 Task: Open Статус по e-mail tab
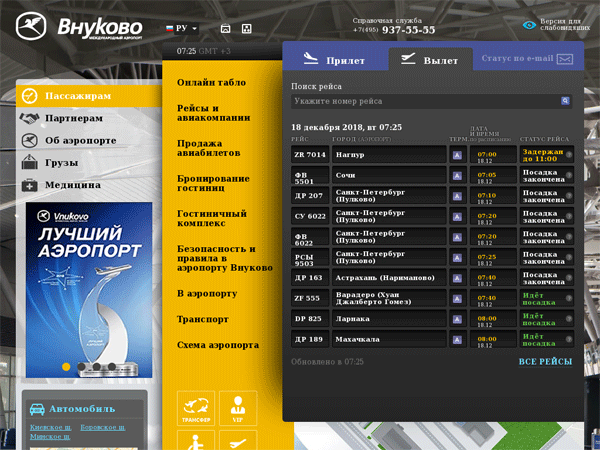pyautogui.click(x=517, y=59)
